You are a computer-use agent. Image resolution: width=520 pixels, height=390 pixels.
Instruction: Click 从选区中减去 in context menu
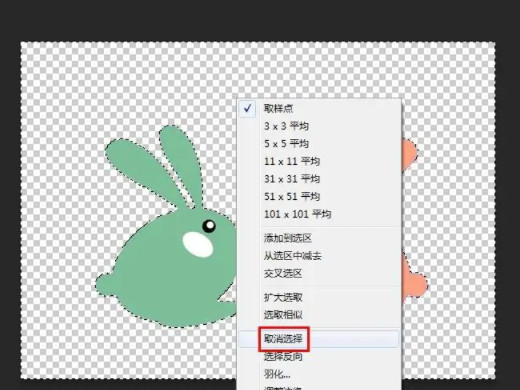coord(319,256)
